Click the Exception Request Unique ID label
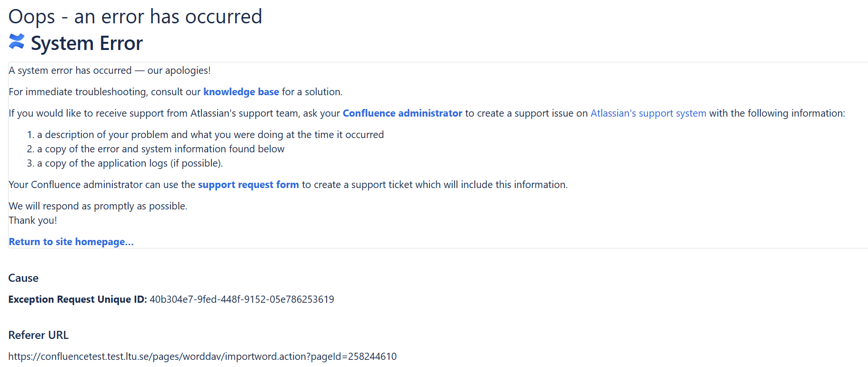The height and width of the screenshot is (367, 868). tap(78, 299)
